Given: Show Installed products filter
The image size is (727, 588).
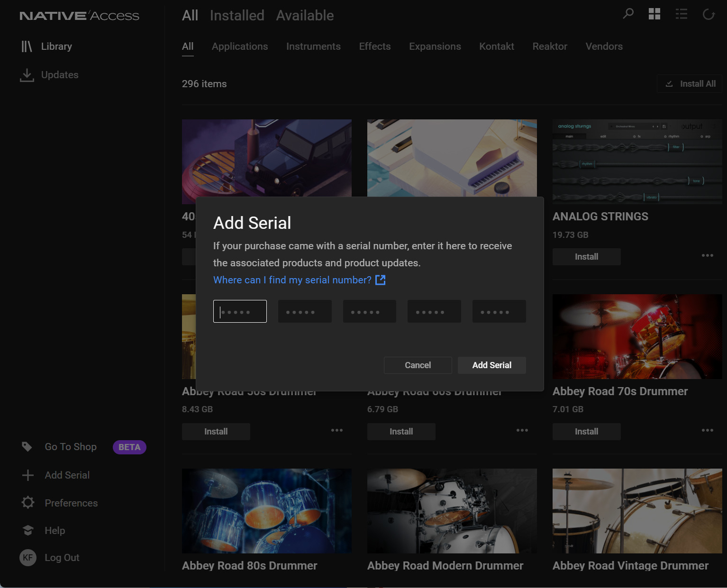Looking at the screenshot, I should 237,16.
